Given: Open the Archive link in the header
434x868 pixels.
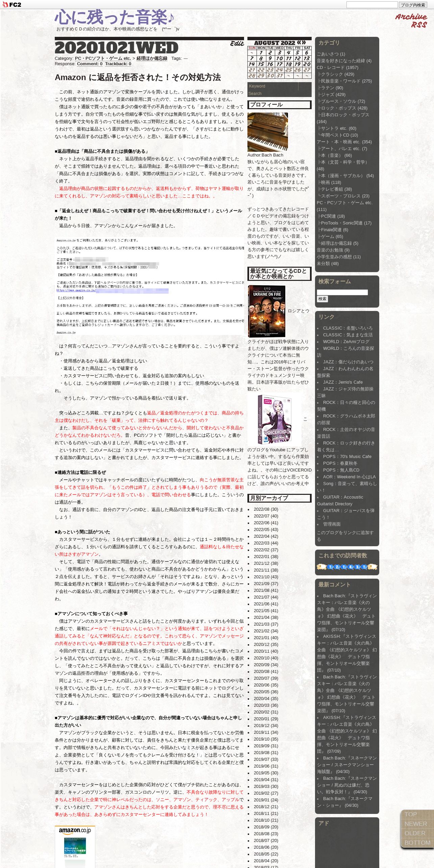Looking at the screenshot, I should 411,17.
